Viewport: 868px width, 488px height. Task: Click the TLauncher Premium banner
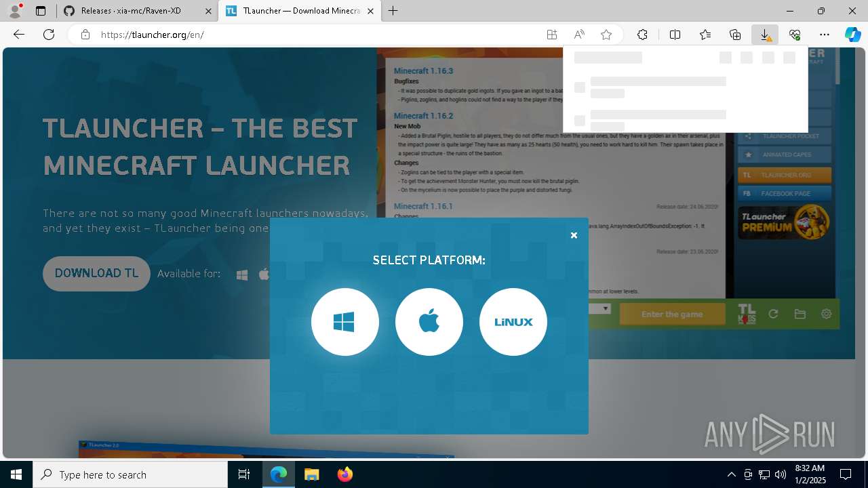click(785, 222)
